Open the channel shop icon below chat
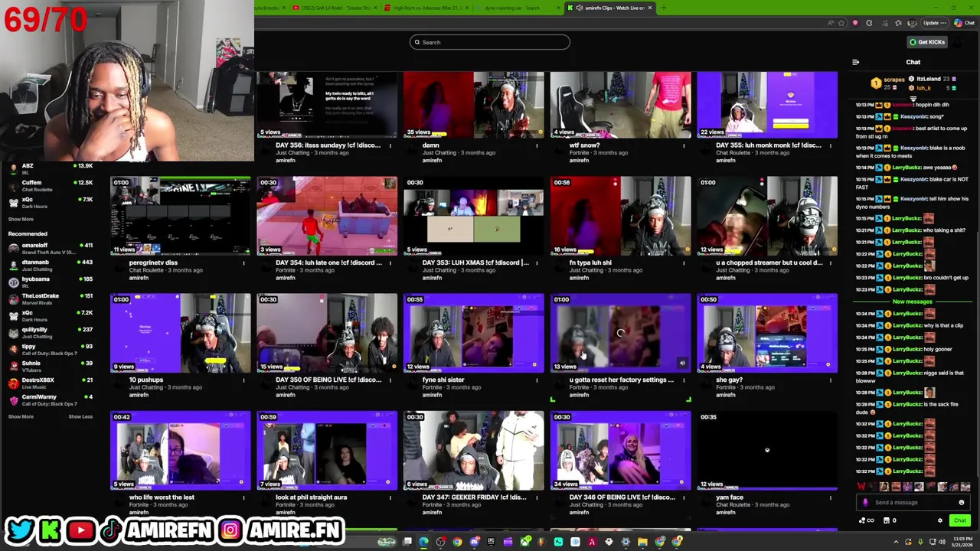The height and width of the screenshot is (551, 980). click(x=887, y=520)
